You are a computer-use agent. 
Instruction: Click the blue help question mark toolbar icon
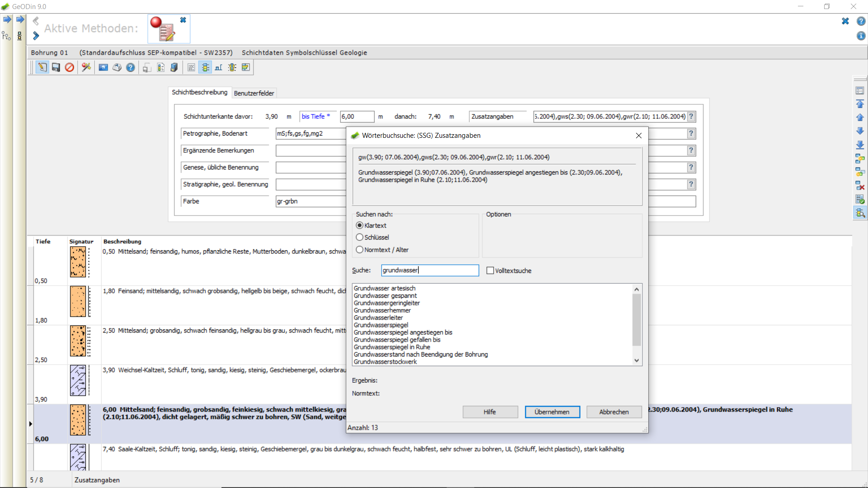[130, 67]
